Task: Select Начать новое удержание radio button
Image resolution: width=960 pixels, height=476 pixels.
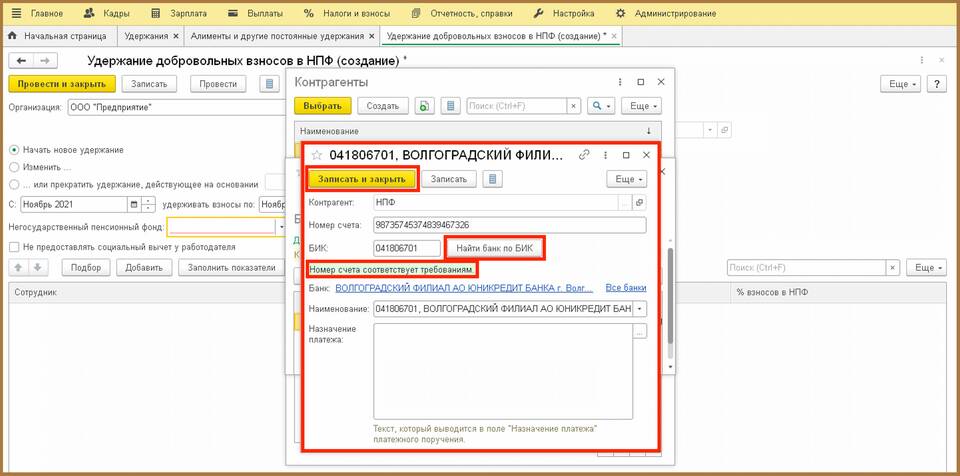Action: click(13, 149)
